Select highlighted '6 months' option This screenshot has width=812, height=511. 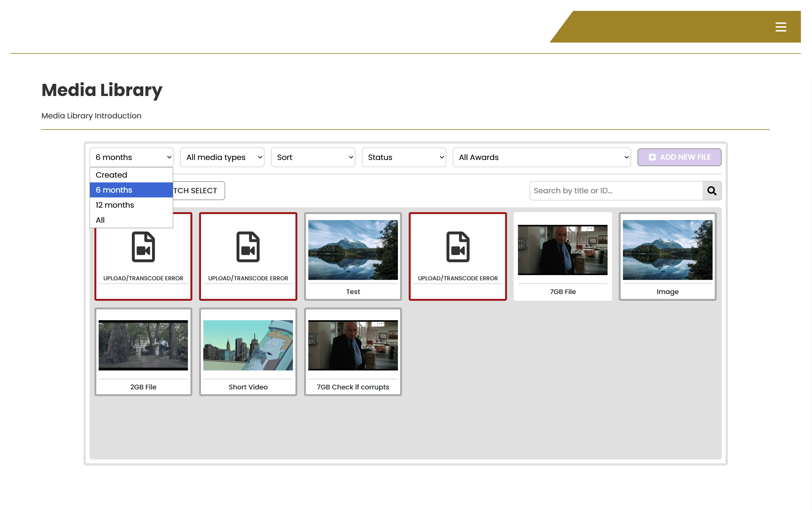[114, 190]
